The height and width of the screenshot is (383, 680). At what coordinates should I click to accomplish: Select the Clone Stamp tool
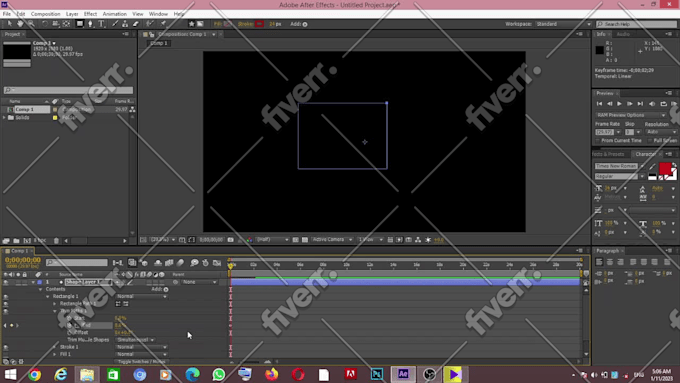click(125, 24)
